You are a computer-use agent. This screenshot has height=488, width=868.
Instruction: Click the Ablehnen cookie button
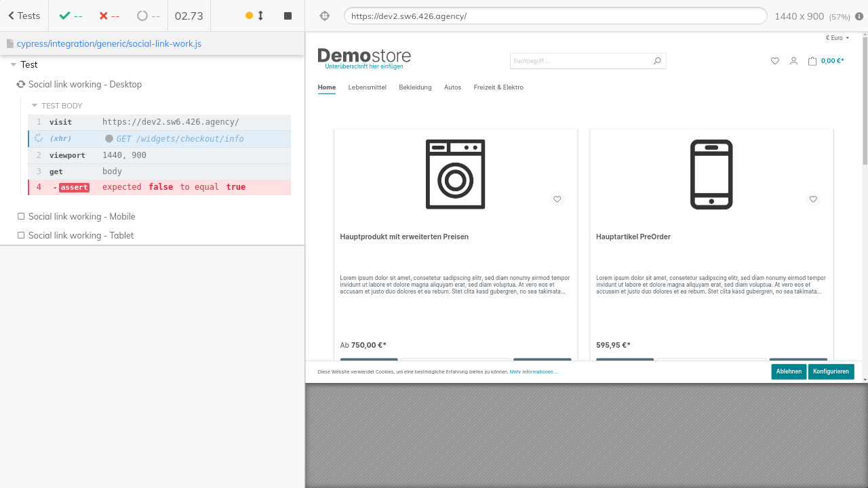click(x=789, y=371)
